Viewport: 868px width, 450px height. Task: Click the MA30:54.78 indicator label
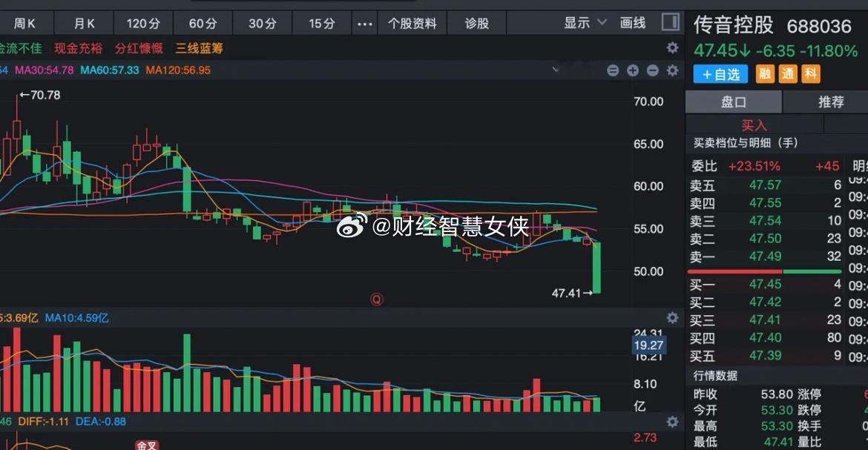(44, 70)
